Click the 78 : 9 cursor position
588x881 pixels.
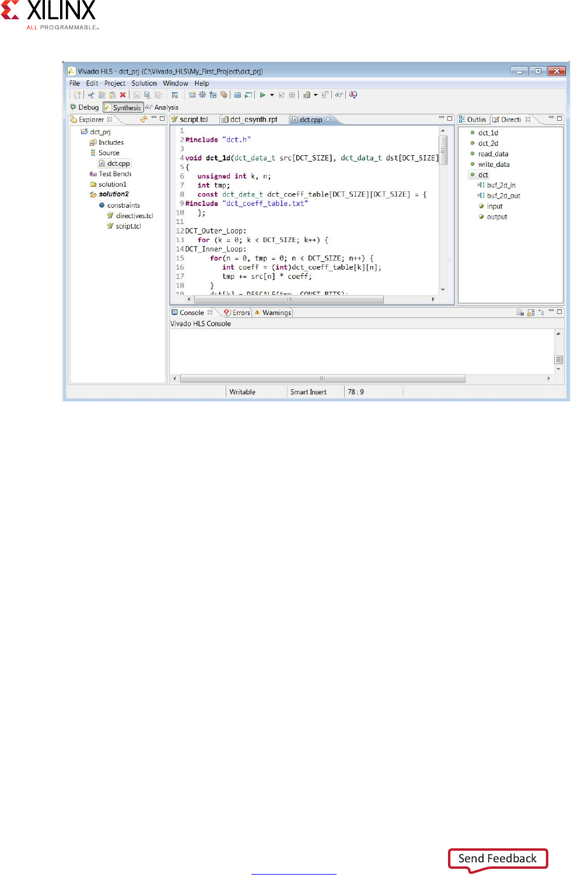coord(356,392)
